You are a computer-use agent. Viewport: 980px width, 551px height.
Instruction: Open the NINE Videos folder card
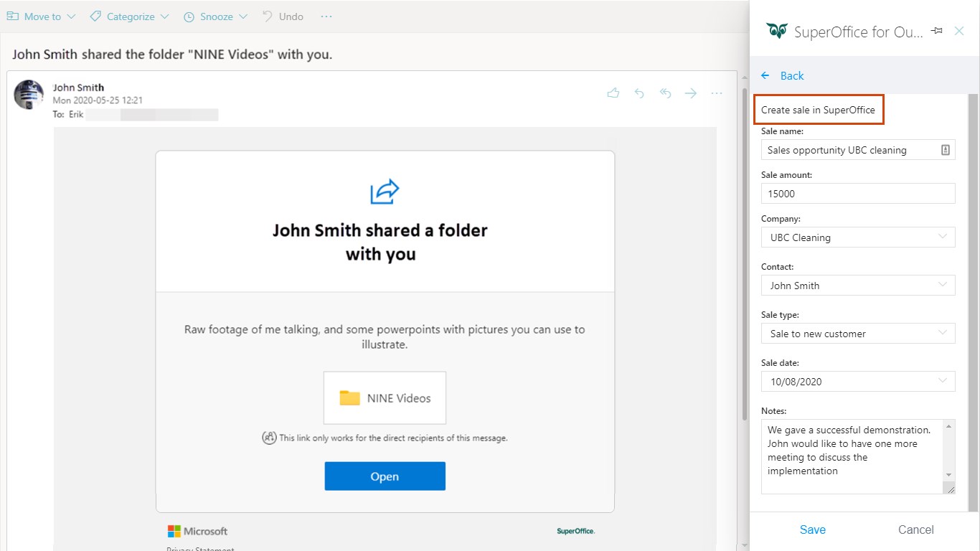(x=385, y=397)
